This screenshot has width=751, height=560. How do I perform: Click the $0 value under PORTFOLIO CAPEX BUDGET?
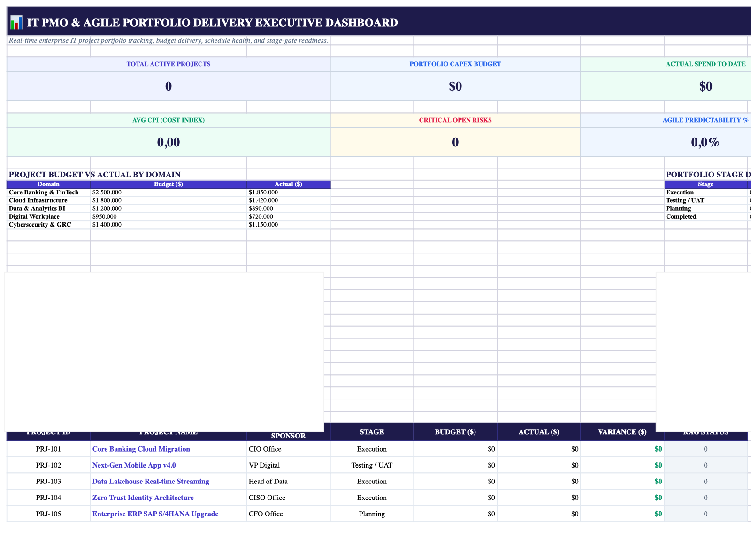coord(455,86)
